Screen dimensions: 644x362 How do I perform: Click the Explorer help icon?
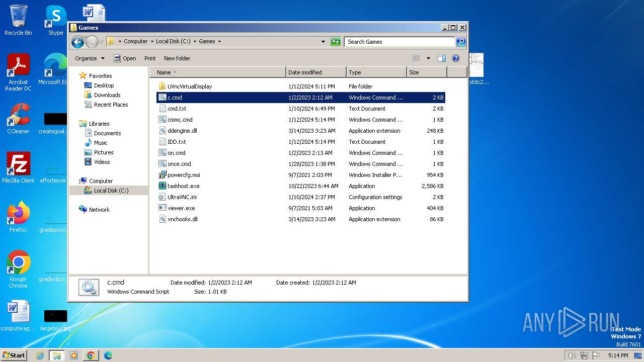(x=456, y=58)
